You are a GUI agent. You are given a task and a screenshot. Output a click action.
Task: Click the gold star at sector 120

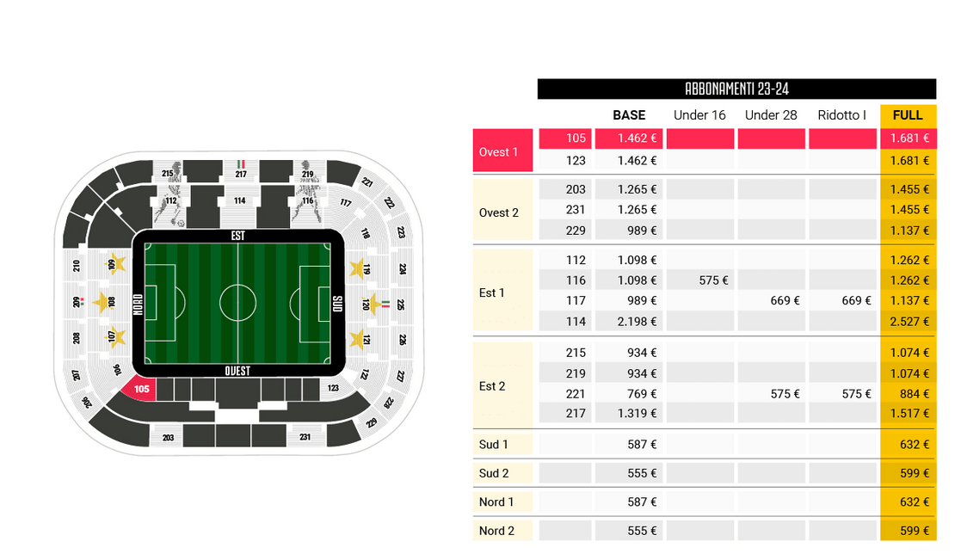tap(373, 304)
